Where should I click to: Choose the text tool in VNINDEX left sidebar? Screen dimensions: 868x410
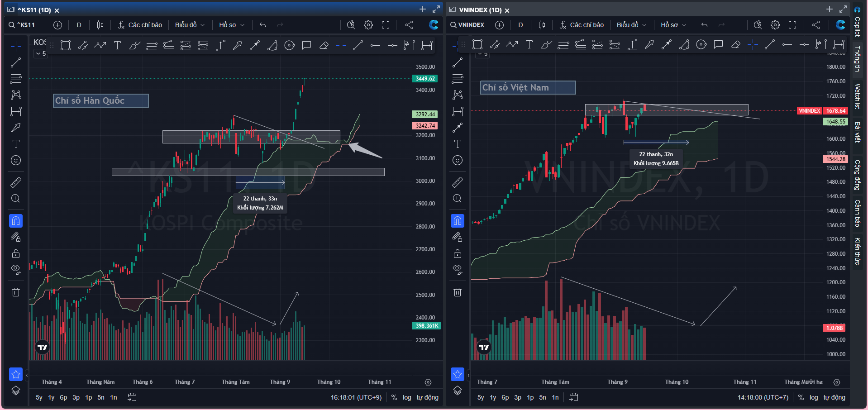(x=458, y=144)
